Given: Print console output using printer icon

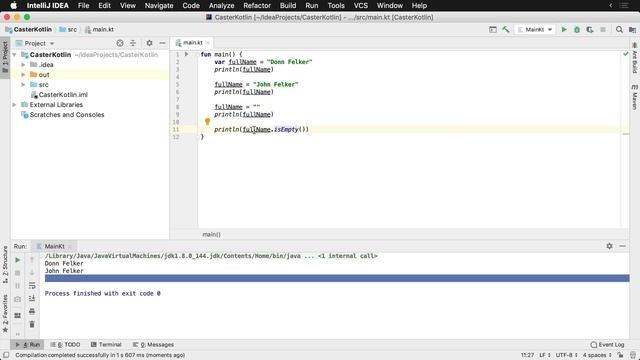Looking at the screenshot, I should point(32,311).
